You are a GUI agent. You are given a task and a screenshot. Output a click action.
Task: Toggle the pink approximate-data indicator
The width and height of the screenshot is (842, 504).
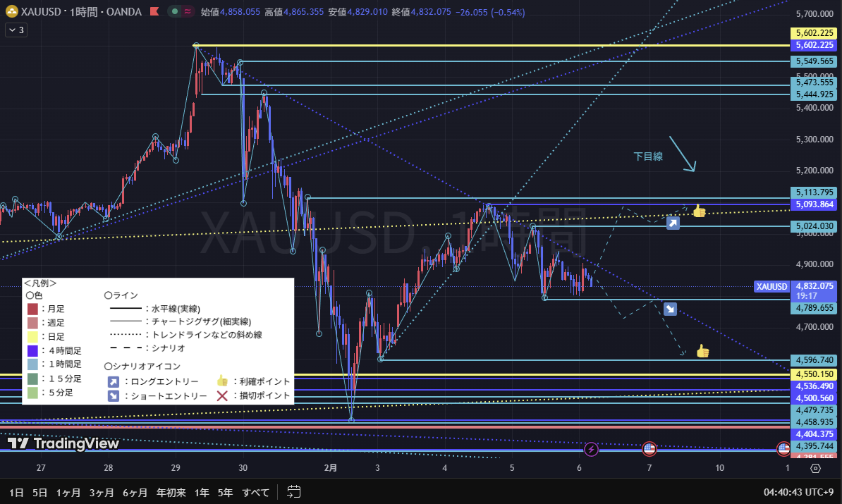coord(188,12)
